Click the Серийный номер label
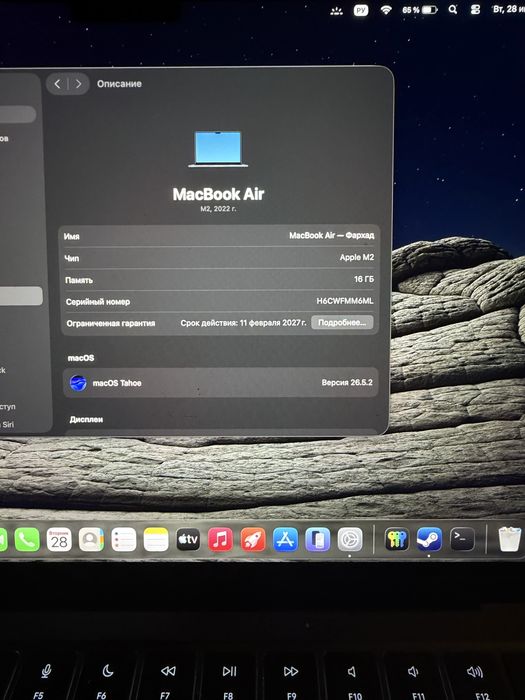Viewport: 525px width, 700px height. (x=98, y=302)
